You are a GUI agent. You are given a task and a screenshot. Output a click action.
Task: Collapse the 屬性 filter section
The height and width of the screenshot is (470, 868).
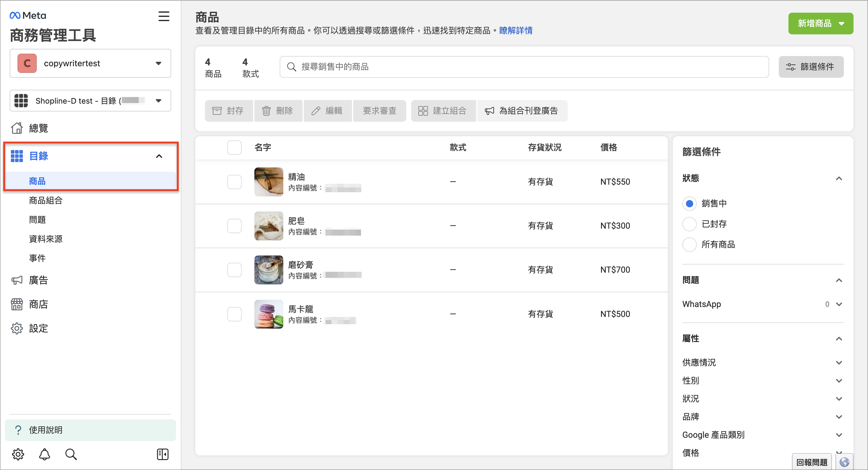[839, 339]
